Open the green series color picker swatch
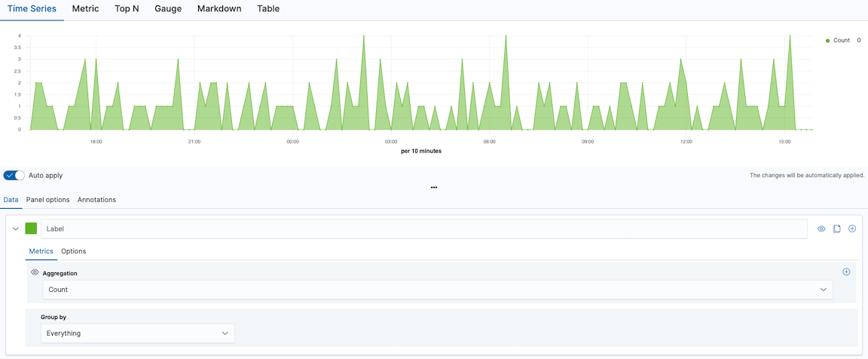 point(32,229)
